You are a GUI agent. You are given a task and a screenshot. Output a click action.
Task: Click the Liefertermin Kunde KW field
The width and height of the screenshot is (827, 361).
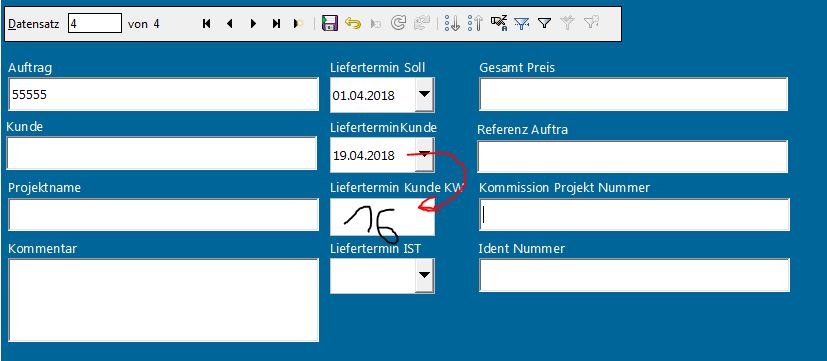382,217
